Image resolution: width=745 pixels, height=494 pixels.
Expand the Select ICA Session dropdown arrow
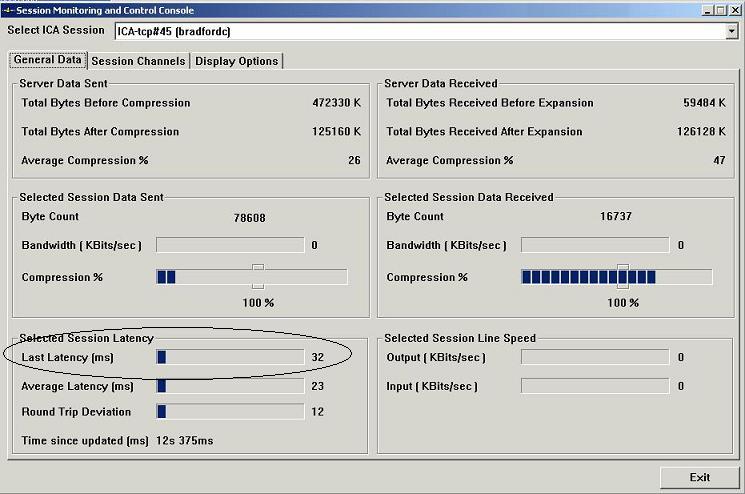[x=731, y=32]
